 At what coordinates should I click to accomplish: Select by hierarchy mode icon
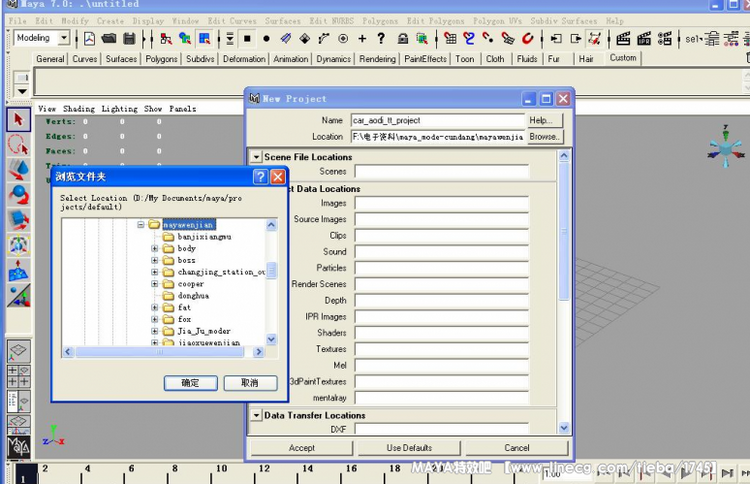tap(166, 39)
